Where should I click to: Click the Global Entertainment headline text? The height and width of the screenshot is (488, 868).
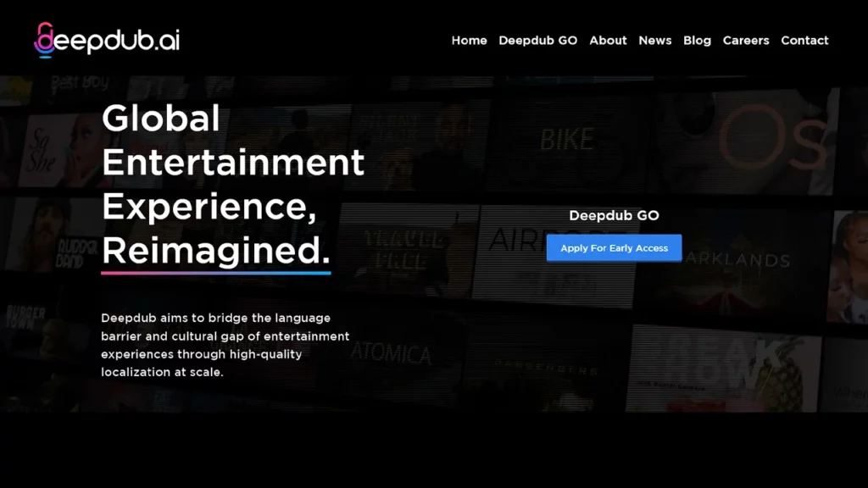click(232, 139)
